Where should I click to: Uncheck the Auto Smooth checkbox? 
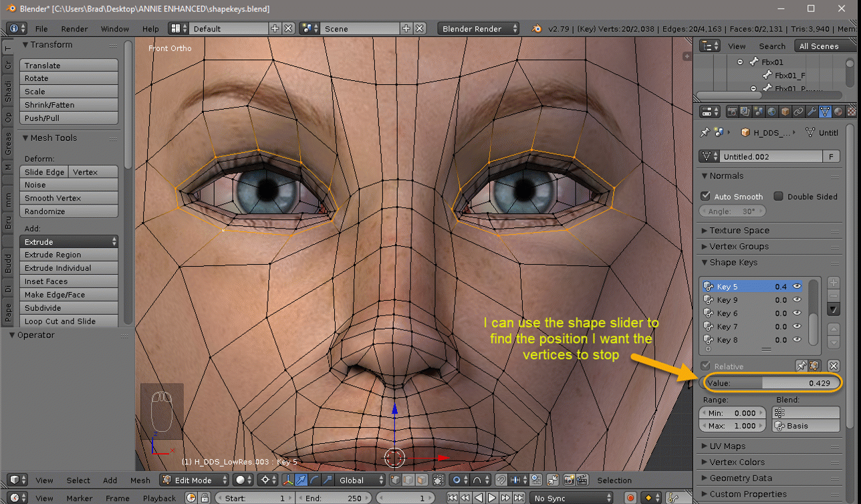[705, 197]
